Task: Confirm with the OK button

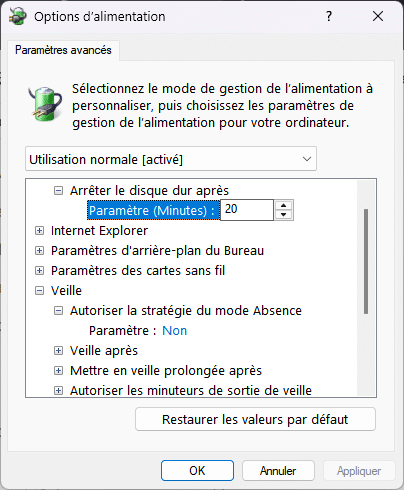Action: [197, 471]
